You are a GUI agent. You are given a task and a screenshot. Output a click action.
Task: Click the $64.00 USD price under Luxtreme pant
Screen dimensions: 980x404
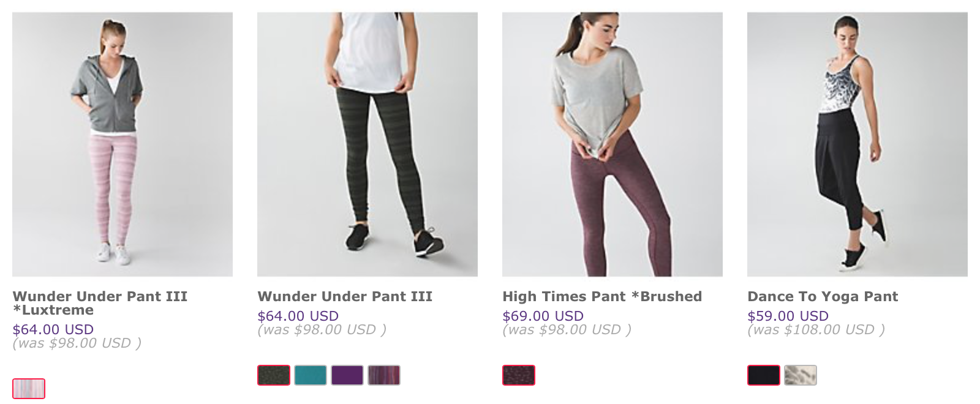tap(53, 329)
